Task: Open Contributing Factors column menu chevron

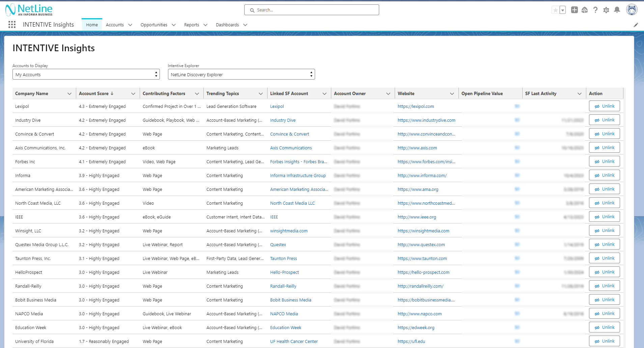Action: 197,93
